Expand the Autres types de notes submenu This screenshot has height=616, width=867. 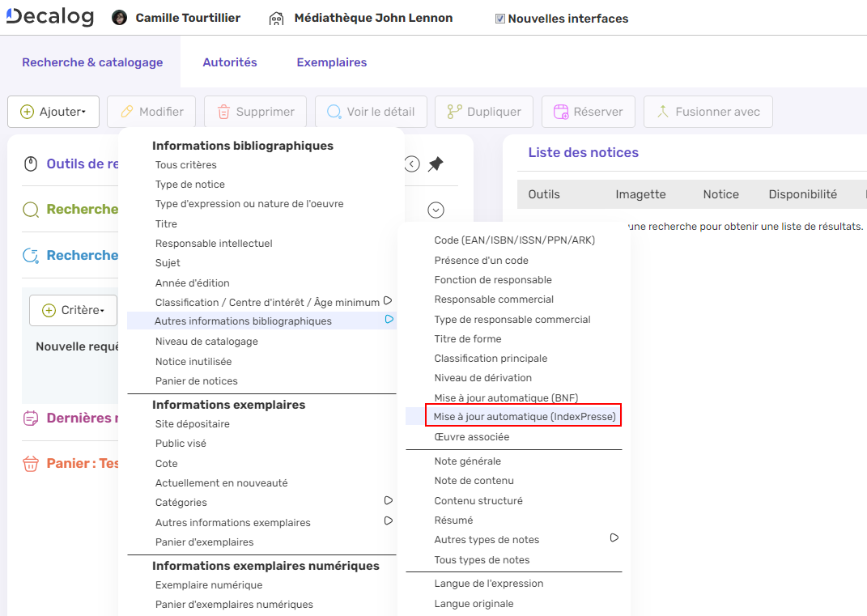pyautogui.click(x=614, y=538)
